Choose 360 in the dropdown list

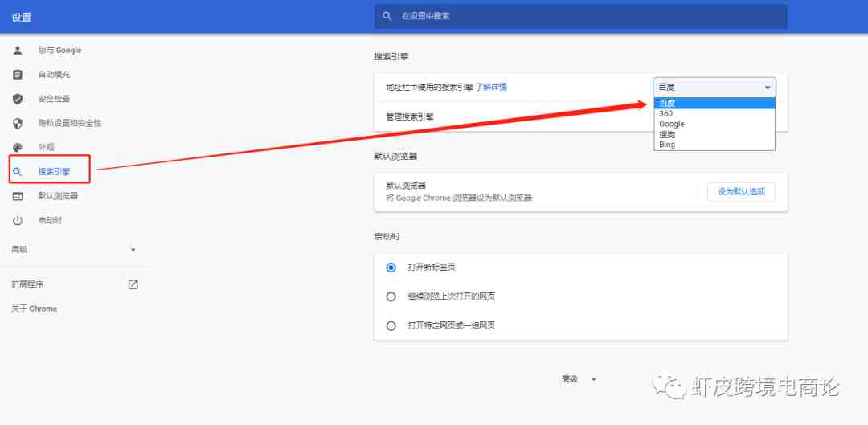click(714, 113)
